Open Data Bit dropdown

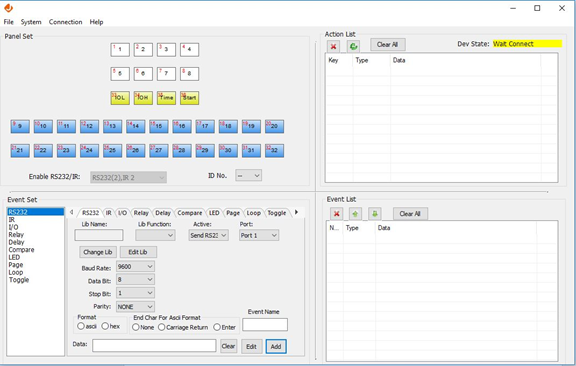pyautogui.click(x=135, y=280)
